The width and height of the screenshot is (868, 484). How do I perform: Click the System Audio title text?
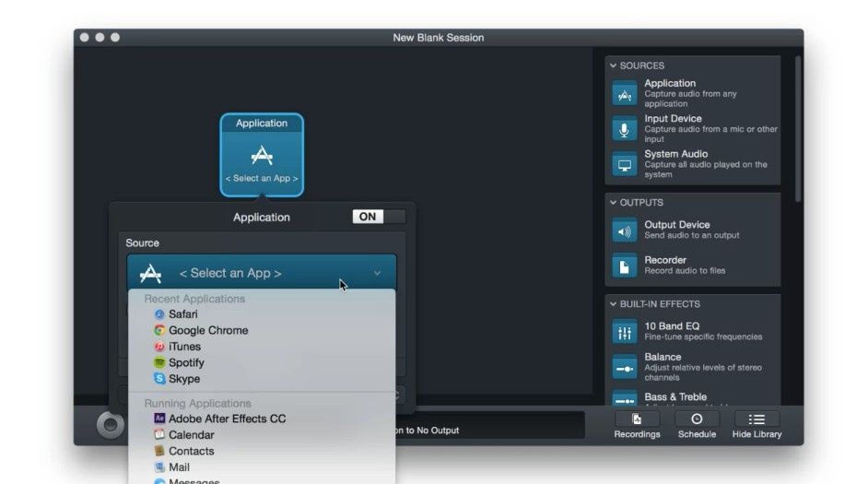[x=676, y=154]
